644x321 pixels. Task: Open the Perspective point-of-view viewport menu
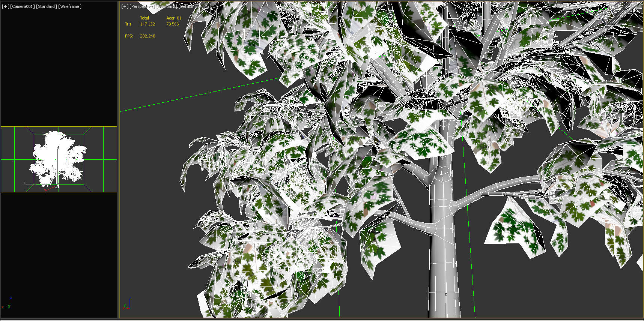(x=142, y=6)
